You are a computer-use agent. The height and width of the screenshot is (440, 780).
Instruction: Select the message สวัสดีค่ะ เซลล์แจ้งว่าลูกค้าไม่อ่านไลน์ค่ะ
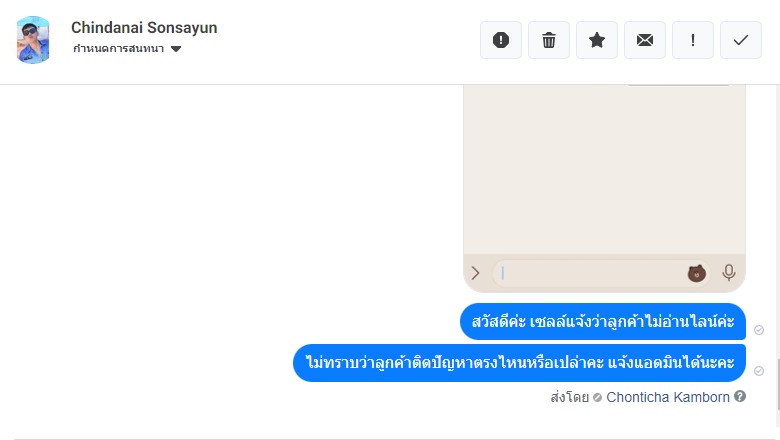pos(603,321)
